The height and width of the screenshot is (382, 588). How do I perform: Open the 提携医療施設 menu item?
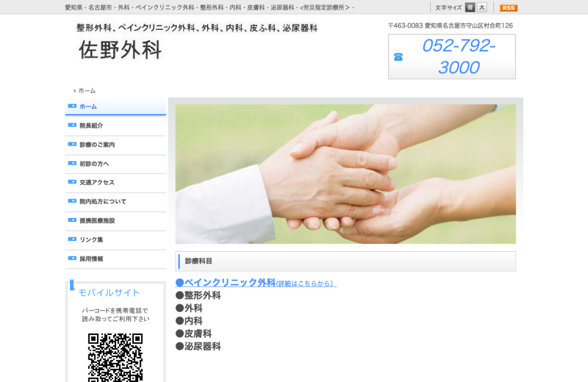[115, 221]
